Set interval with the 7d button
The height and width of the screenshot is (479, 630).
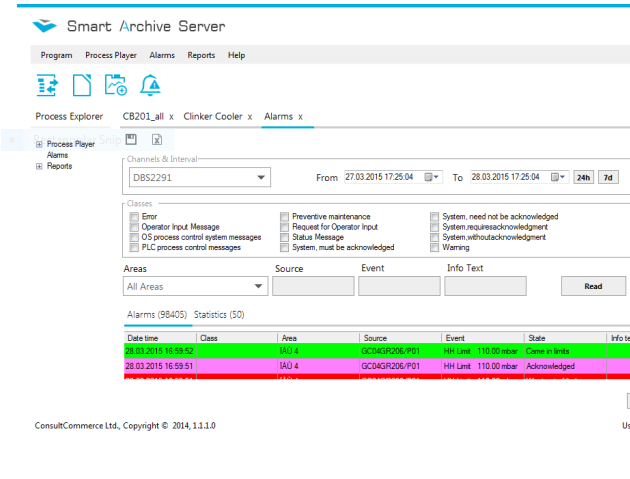[x=608, y=177]
